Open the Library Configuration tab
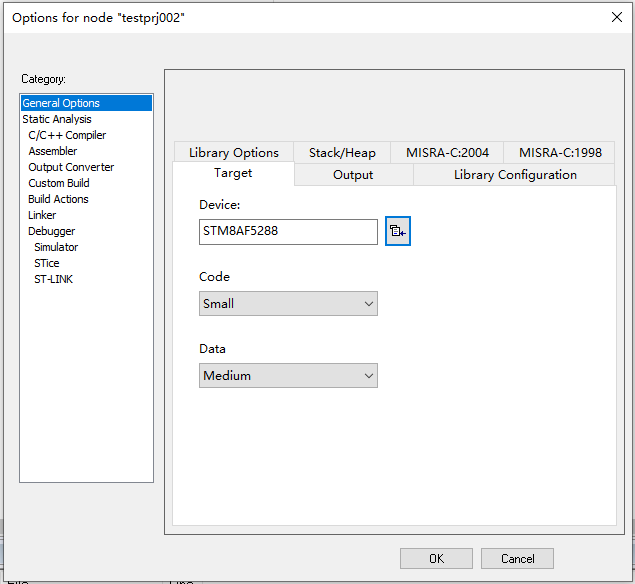Viewport: 635px width, 584px height. pos(515,175)
